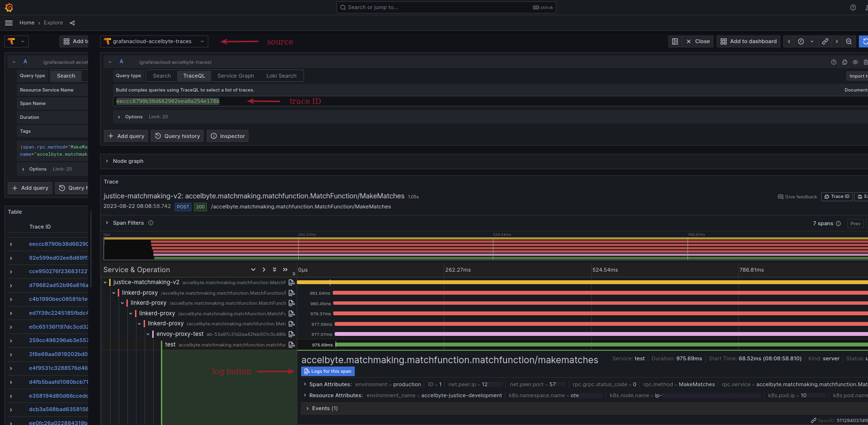Show query help icon in query A row
This screenshot has height=425, width=868.
point(834,62)
